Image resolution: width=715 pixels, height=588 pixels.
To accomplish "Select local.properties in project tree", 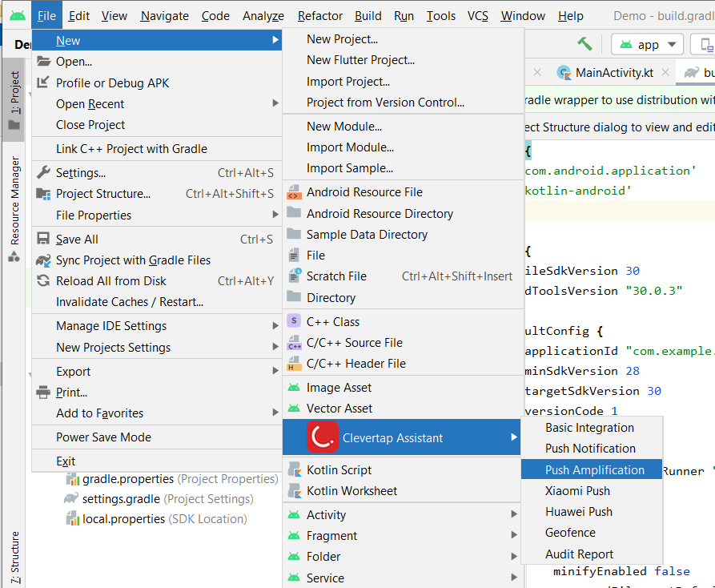I will pos(156,518).
